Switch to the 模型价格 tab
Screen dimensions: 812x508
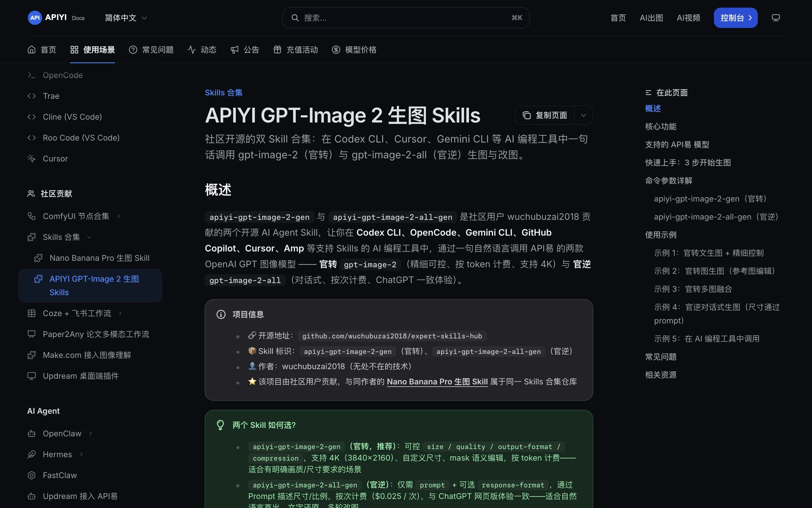click(x=354, y=50)
